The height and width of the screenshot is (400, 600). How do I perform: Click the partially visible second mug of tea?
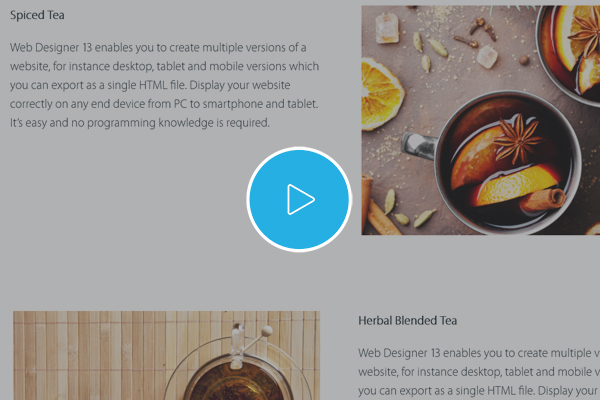(x=570, y=52)
